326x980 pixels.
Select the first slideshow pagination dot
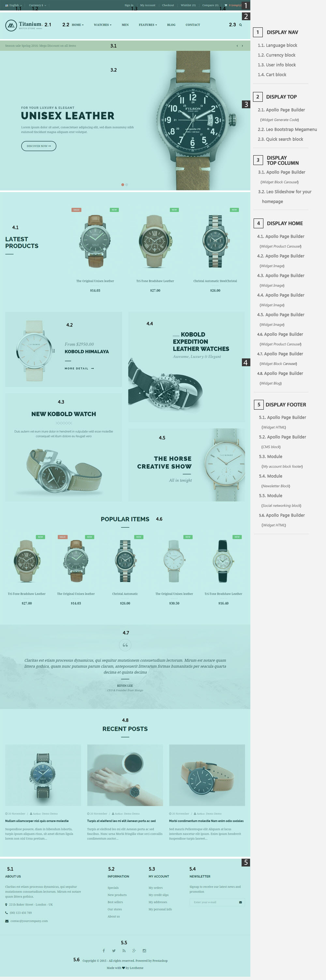(x=123, y=185)
